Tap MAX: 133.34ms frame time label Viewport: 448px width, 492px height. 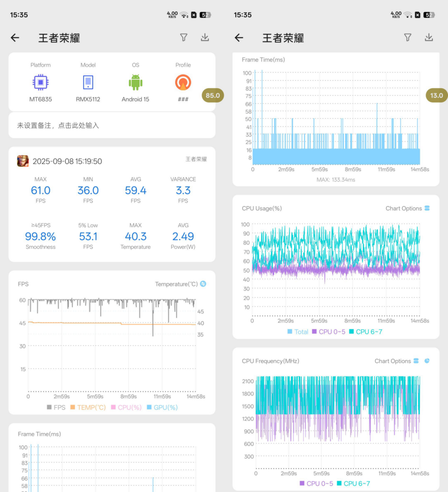coord(336,180)
